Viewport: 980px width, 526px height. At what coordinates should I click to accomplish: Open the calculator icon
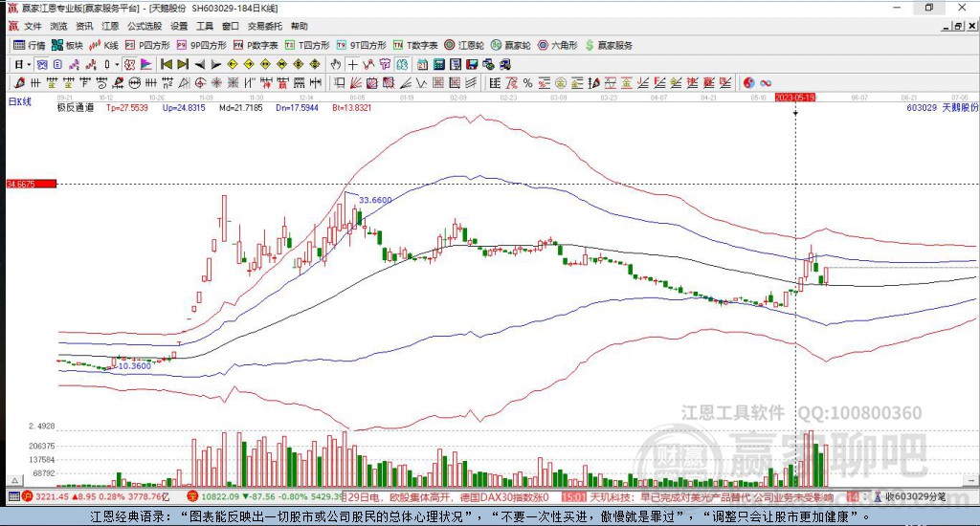tap(438, 64)
